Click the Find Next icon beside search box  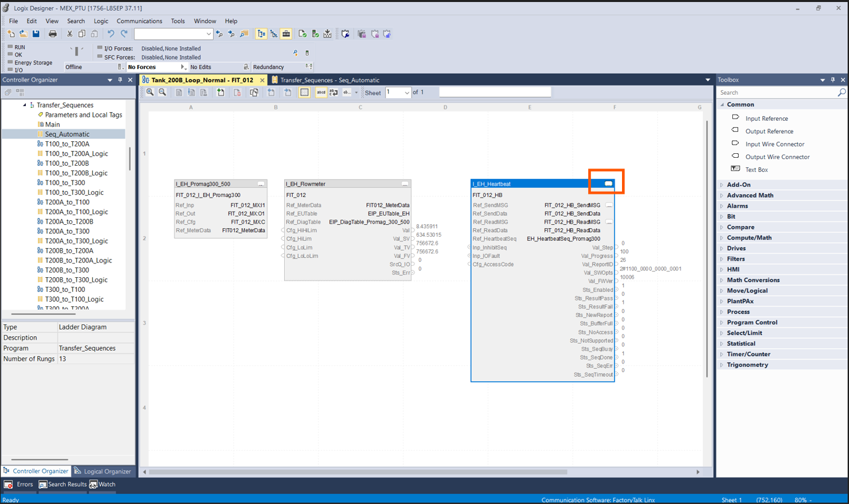pos(231,34)
